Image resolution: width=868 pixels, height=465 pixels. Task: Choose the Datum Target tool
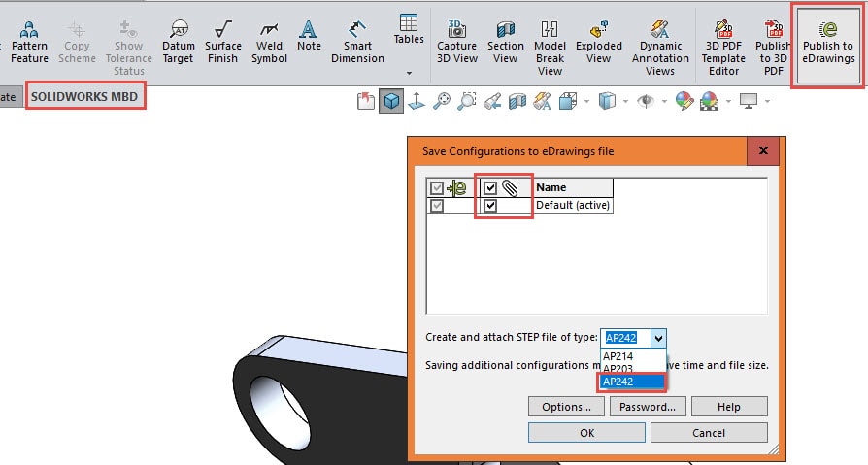point(179,43)
